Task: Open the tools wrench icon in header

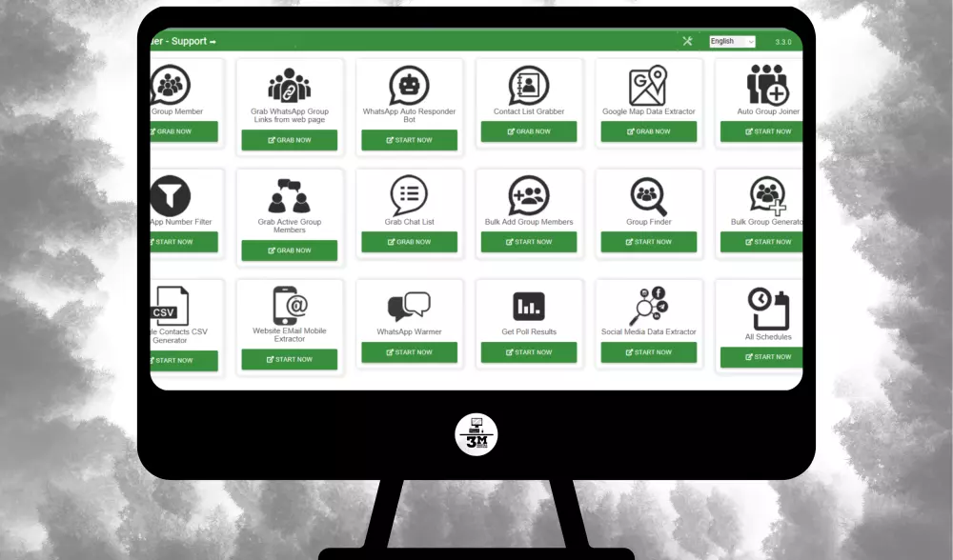Action: [x=687, y=41]
